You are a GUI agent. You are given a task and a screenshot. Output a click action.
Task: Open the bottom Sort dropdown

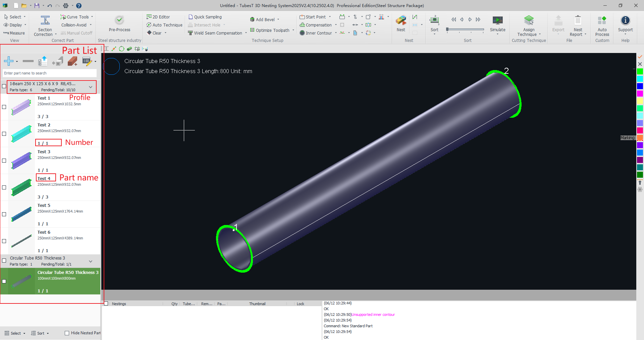tap(40, 333)
